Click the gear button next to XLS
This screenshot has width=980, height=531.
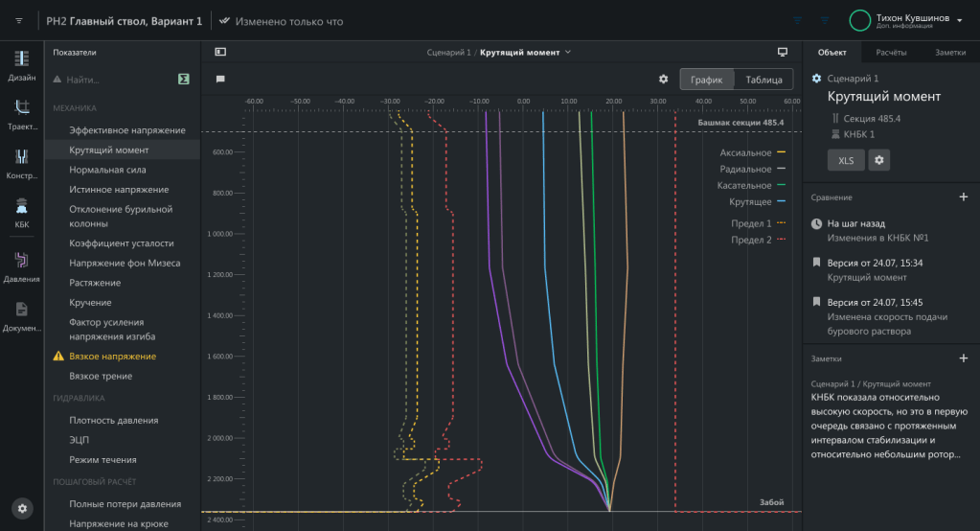pos(878,160)
